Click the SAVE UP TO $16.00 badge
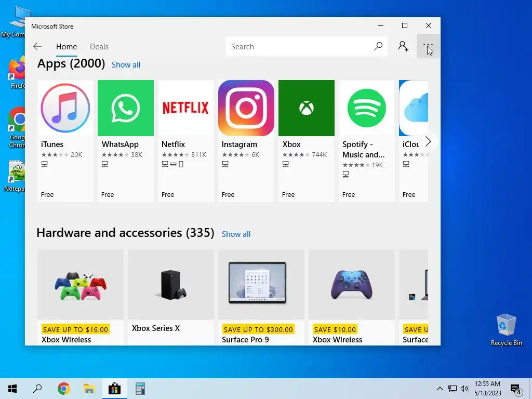532x399 pixels. tap(75, 329)
